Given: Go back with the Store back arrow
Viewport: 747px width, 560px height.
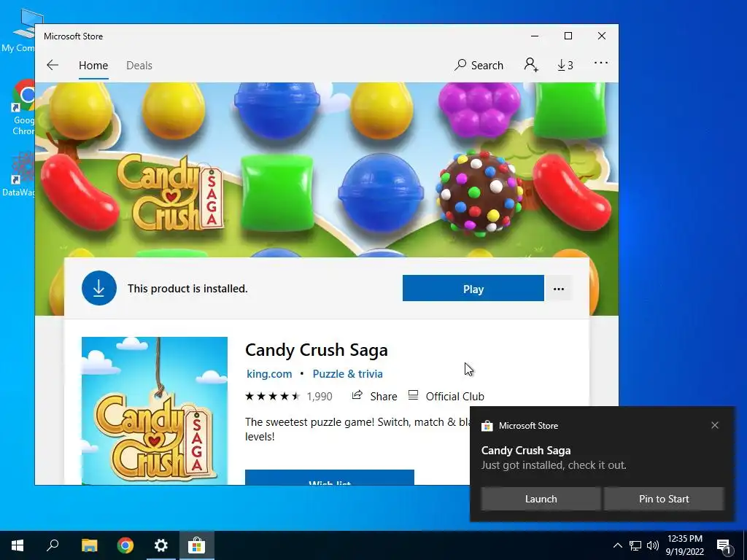Looking at the screenshot, I should (53, 65).
